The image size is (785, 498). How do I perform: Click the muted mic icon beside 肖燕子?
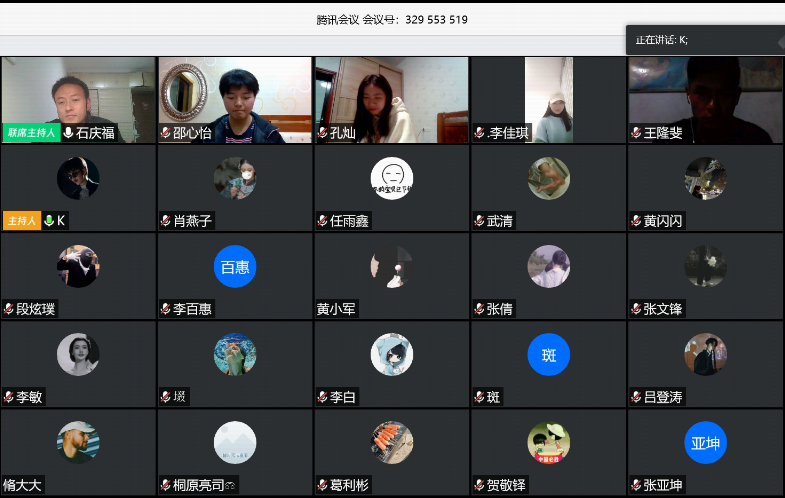166,221
